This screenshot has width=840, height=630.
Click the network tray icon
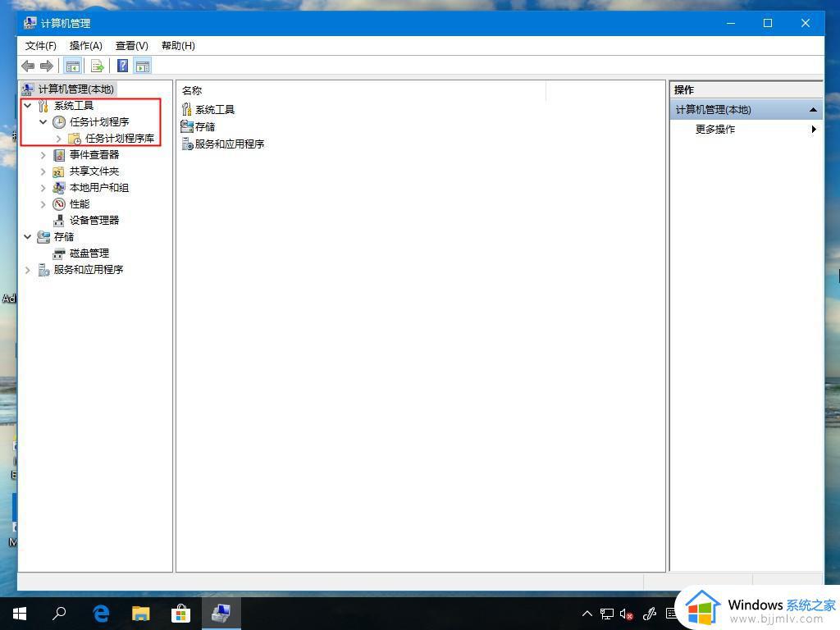click(607, 614)
